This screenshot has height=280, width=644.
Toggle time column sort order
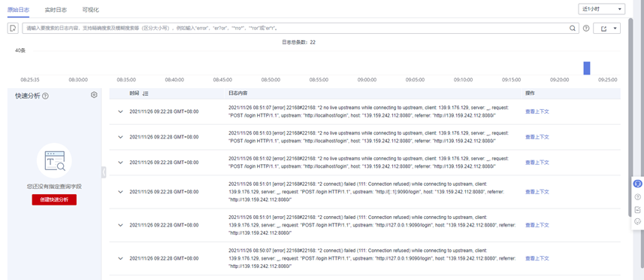pyautogui.click(x=145, y=93)
